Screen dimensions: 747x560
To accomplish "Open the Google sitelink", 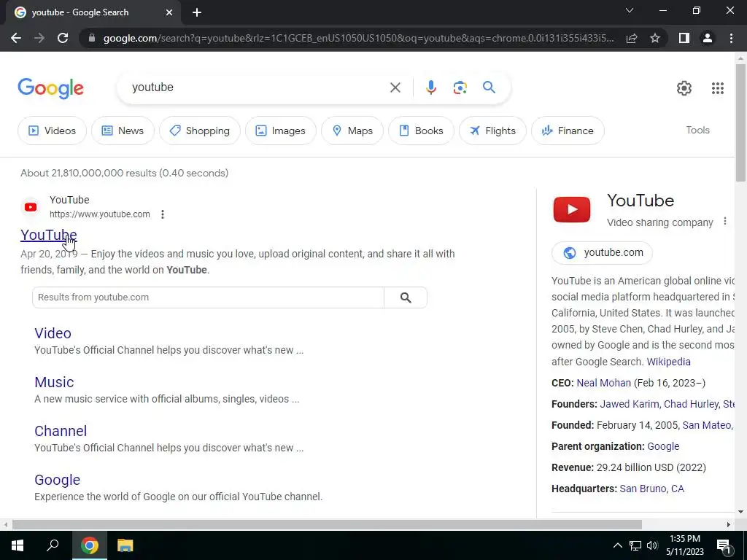I will click(x=57, y=480).
